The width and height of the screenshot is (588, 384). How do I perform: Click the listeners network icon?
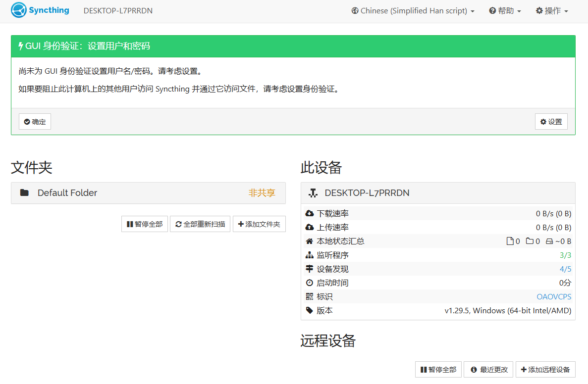(x=310, y=255)
